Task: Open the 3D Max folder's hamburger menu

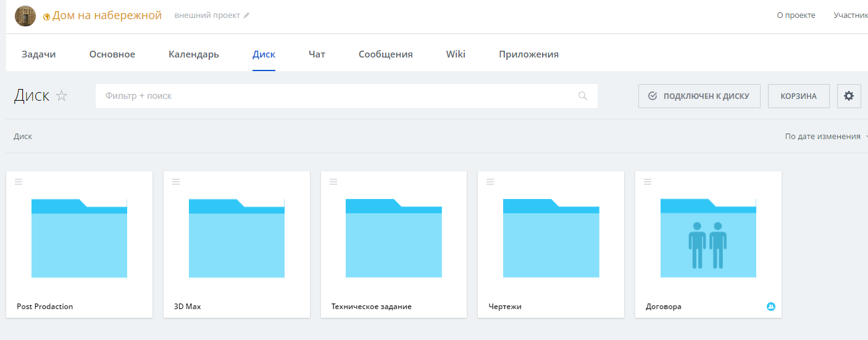Action: pyautogui.click(x=176, y=181)
